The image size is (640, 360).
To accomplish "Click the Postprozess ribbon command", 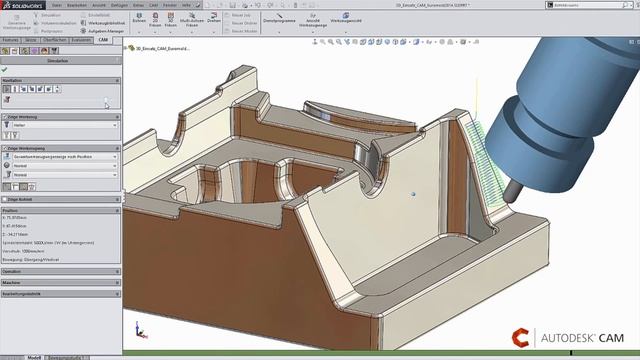I will (48, 31).
